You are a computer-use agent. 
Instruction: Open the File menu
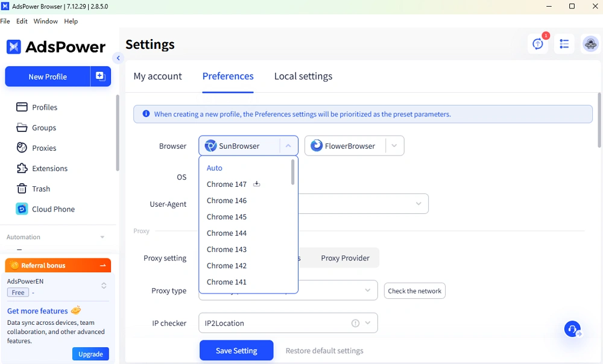coord(5,21)
